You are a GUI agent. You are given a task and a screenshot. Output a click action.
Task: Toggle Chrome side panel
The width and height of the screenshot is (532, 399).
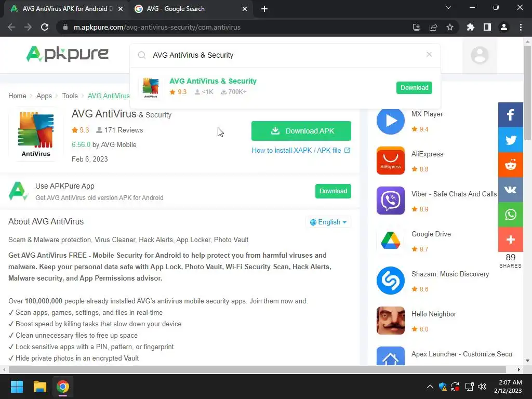(x=487, y=27)
